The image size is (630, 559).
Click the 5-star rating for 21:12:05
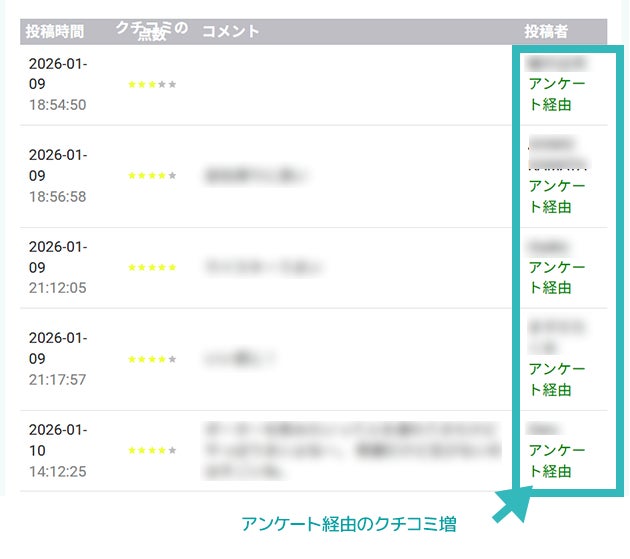(152, 268)
